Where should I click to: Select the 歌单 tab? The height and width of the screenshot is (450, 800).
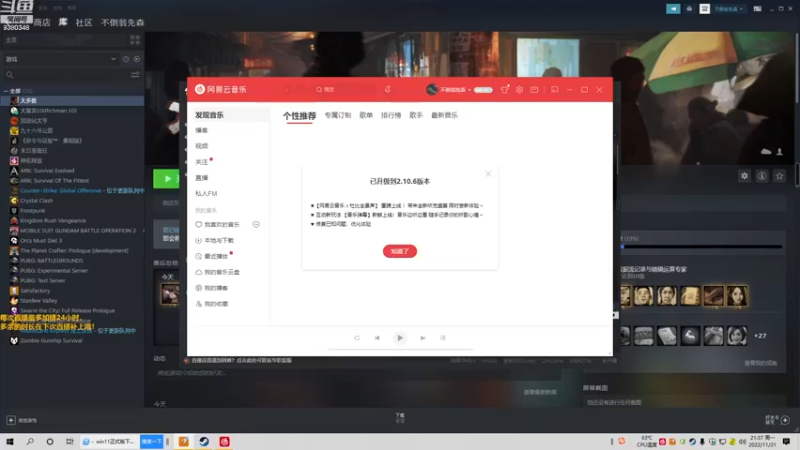(x=366, y=115)
